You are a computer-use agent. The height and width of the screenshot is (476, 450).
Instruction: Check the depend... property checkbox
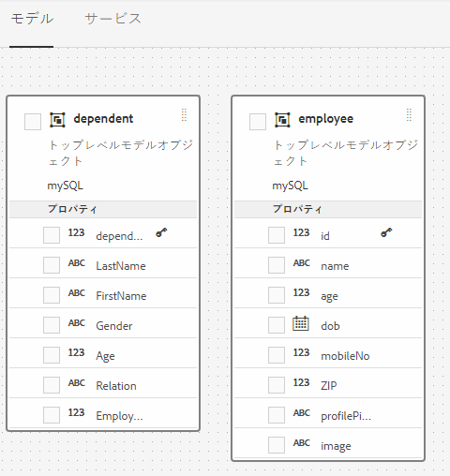52,235
